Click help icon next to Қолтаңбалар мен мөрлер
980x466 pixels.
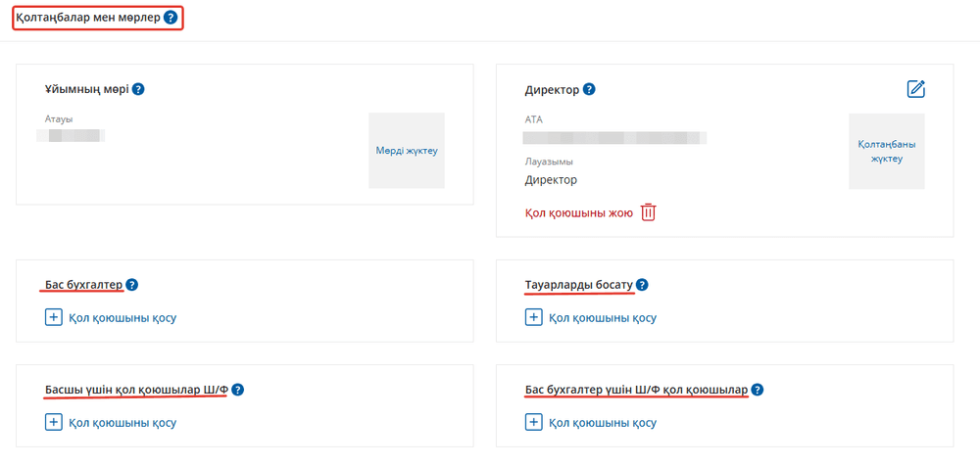(x=171, y=18)
